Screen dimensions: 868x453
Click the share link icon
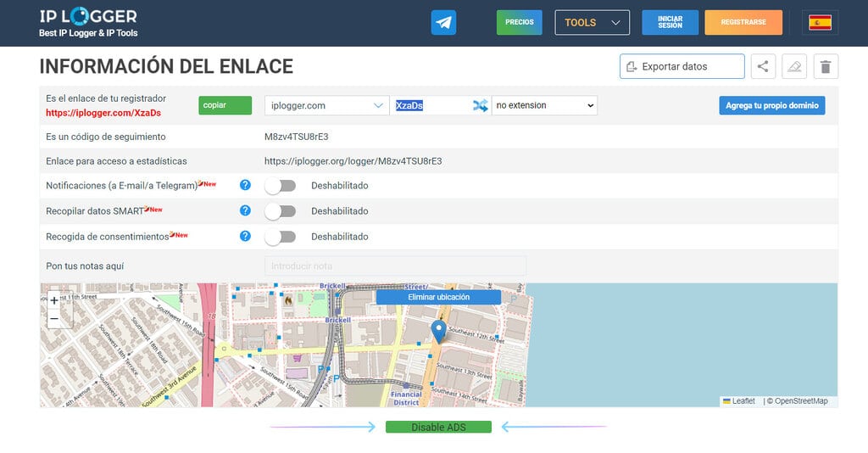(763, 66)
